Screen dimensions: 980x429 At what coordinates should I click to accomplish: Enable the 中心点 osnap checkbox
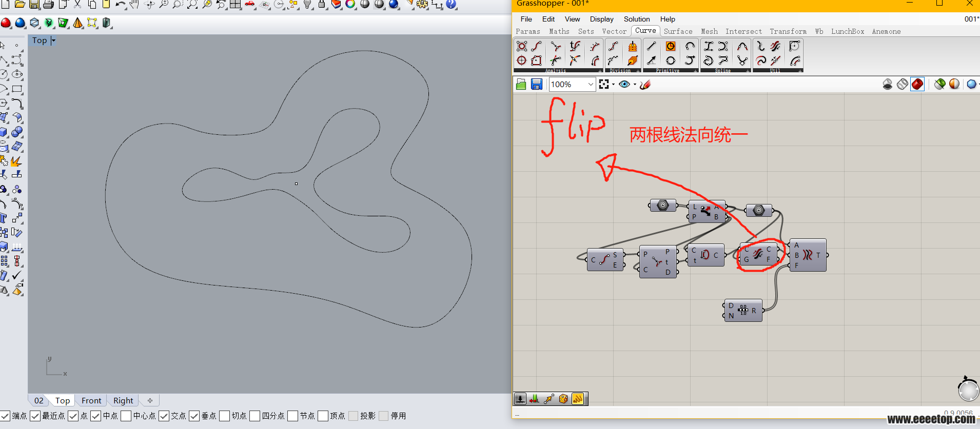[126, 416]
